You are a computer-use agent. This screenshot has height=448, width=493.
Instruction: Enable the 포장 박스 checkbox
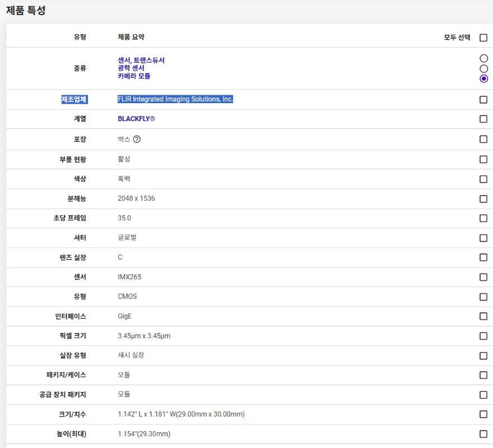point(483,139)
